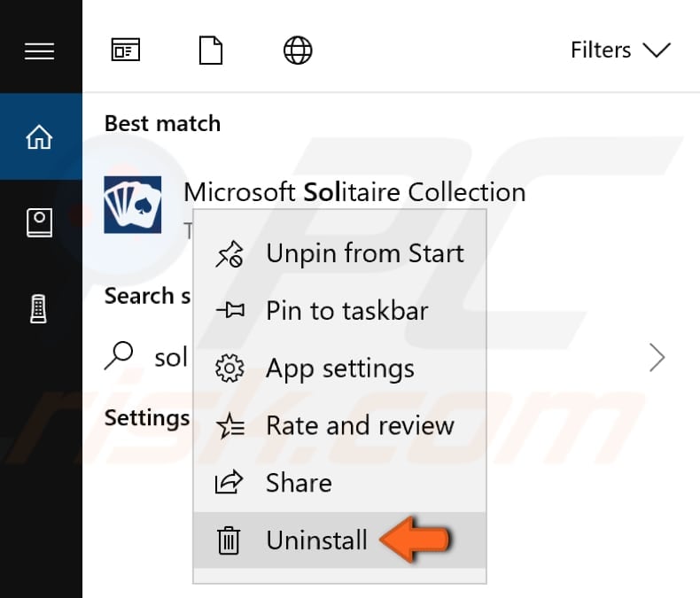Image resolution: width=700 pixels, height=598 pixels.
Task: Click the Settings section heading
Action: (147, 418)
